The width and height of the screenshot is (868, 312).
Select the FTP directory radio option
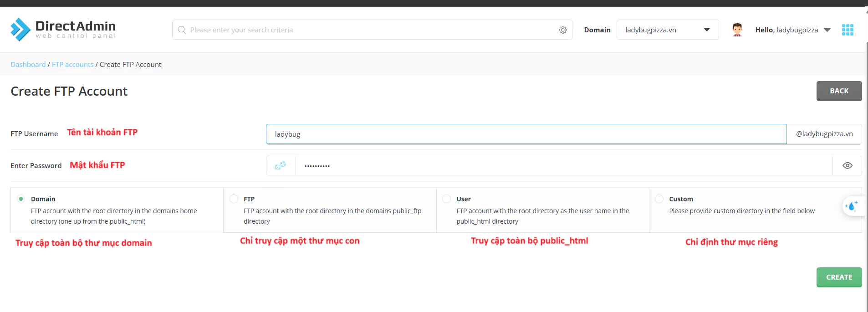(x=234, y=199)
